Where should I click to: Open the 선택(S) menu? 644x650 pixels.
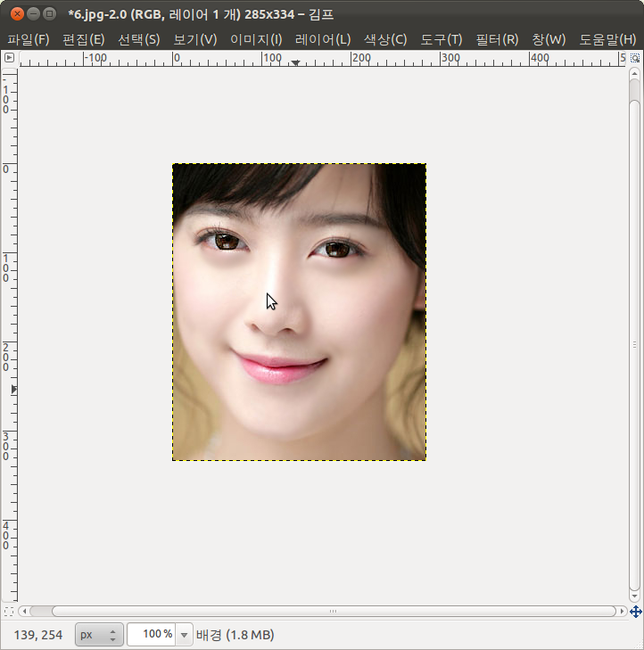[139, 40]
